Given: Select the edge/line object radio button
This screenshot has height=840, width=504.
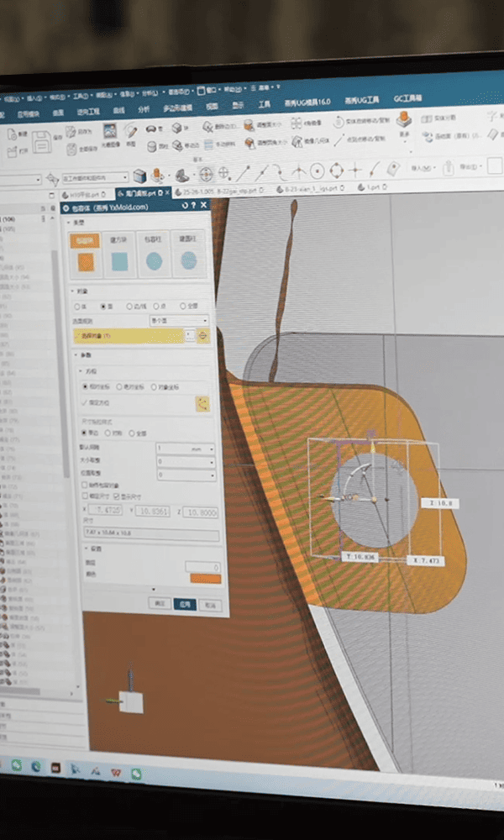Looking at the screenshot, I should (129, 307).
